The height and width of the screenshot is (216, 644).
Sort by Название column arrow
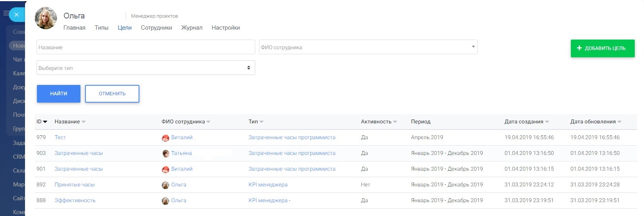pos(84,122)
